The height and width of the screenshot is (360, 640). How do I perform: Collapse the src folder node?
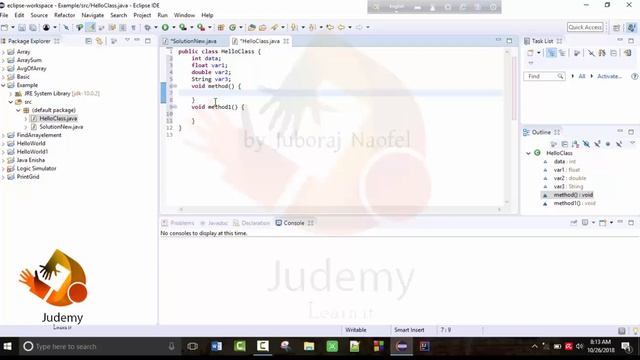click(11, 102)
